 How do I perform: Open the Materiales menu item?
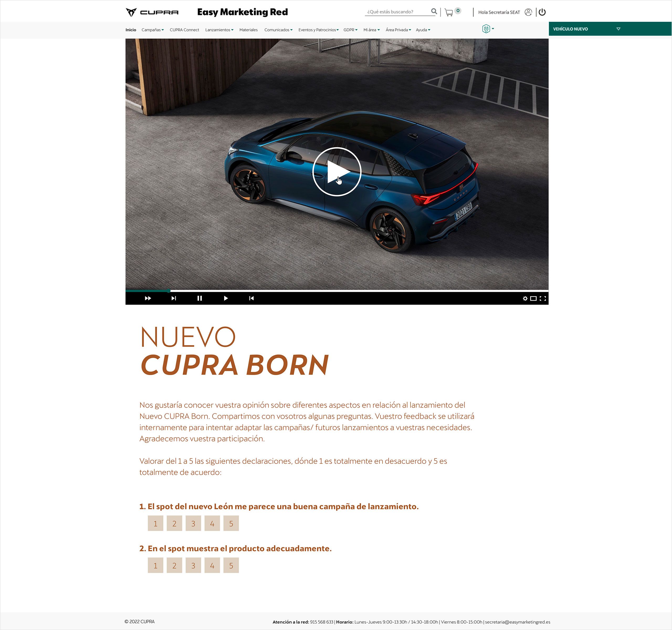coord(248,30)
